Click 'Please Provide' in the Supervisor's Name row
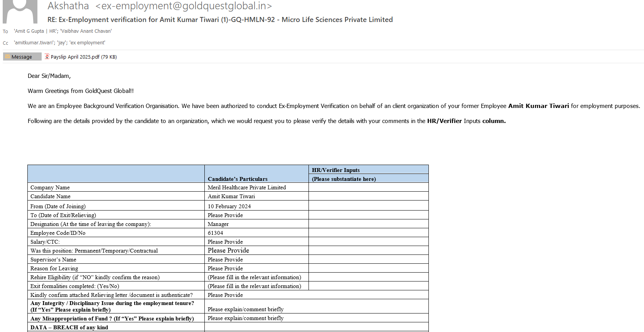 225,260
